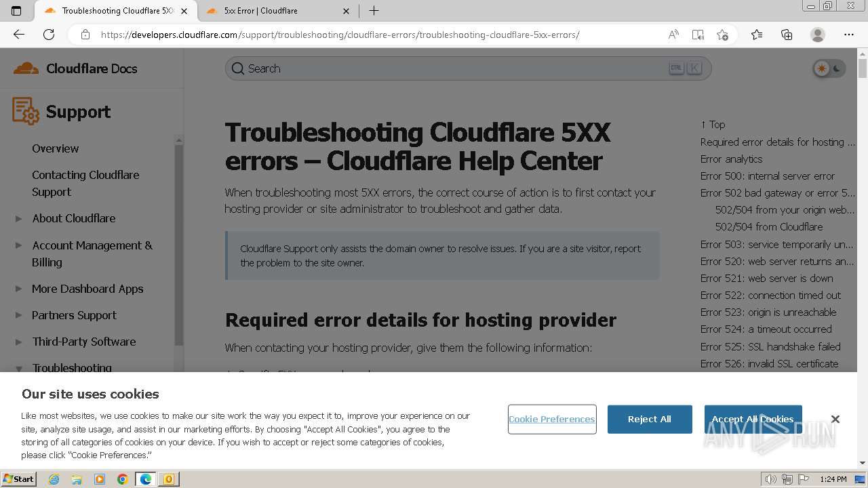Collapse the Troubleshooting section

19,368
